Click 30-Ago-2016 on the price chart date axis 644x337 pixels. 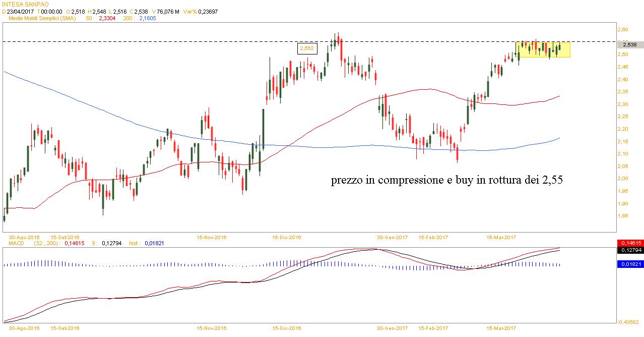point(24,237)
